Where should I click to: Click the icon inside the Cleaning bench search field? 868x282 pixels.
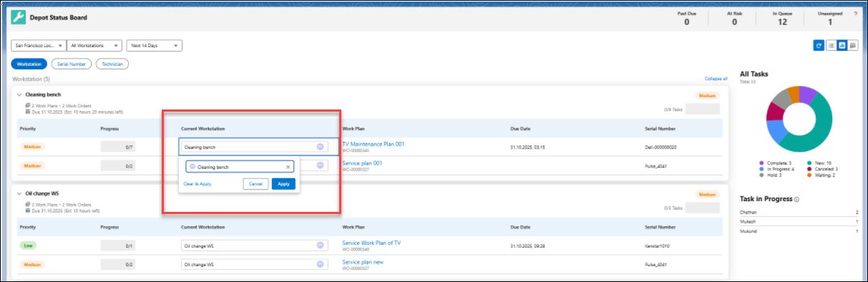pyautogui.click(x=192, y=167)
